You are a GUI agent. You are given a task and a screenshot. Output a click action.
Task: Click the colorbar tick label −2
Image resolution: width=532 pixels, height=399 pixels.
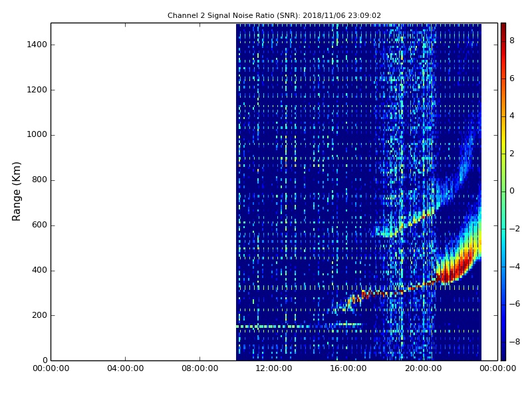515,229
